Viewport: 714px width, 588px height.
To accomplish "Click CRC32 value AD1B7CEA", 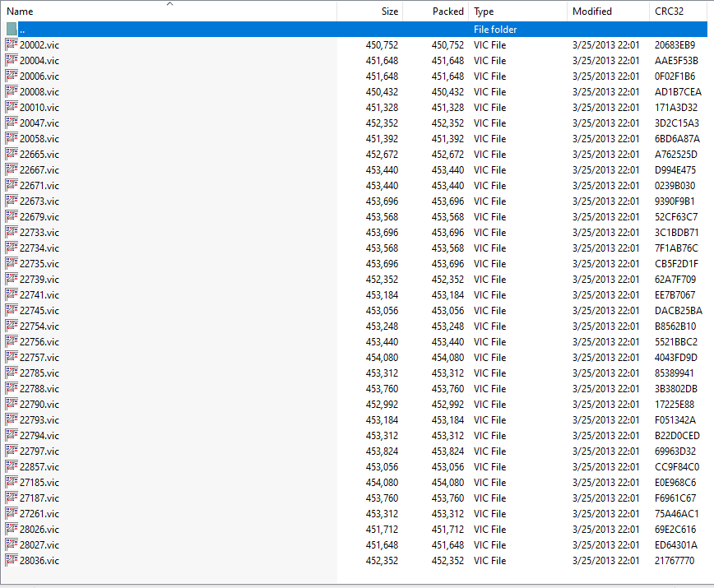I will point(678,91).
